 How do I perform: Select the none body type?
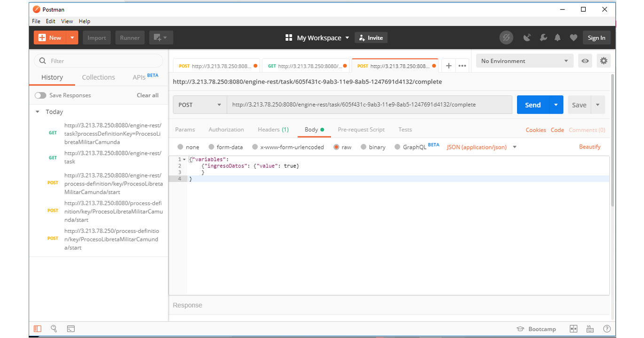[181, 147]
